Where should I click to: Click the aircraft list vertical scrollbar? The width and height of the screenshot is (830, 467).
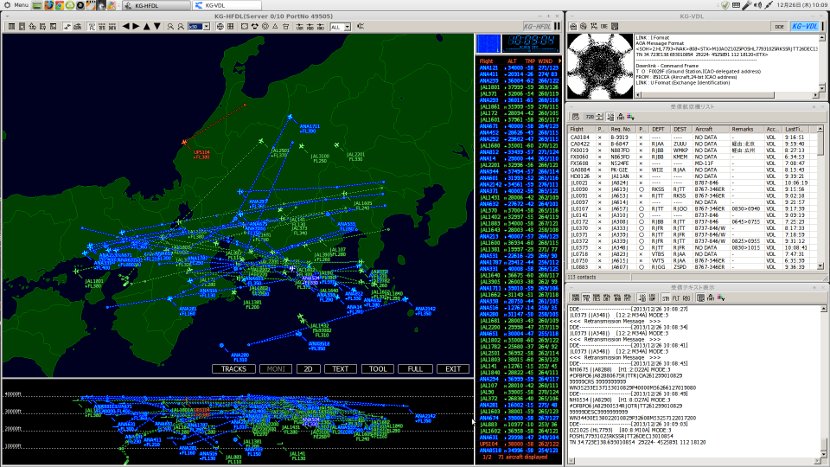820,199
